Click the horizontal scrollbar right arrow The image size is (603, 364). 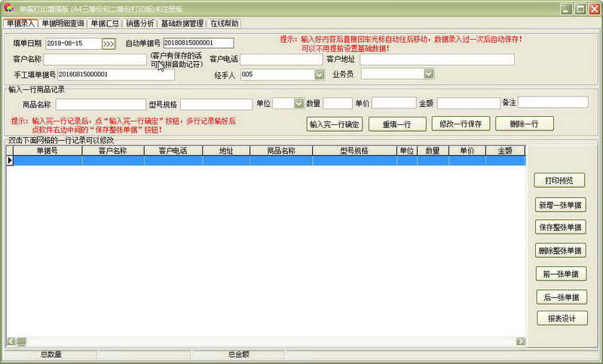click(x=520, y=341)
